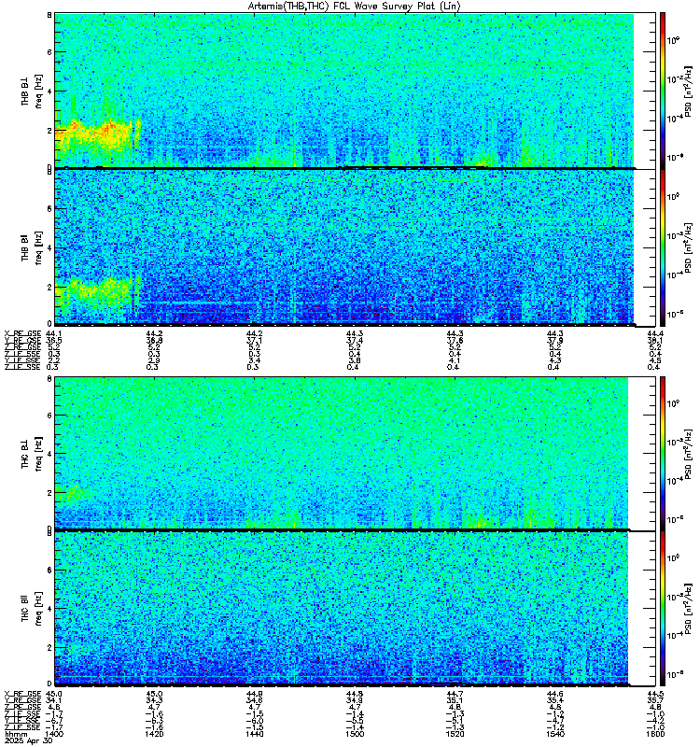Viewport: 700px width, 747px height.
Task: Click the THB B-parallel frequency axis label
Action: (x=32, y=247)
